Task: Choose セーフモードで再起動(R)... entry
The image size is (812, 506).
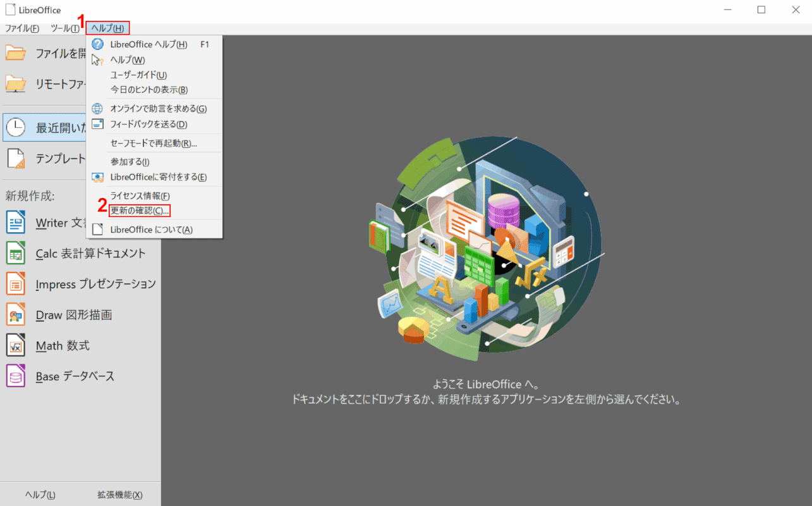Action: pos(155,143)
